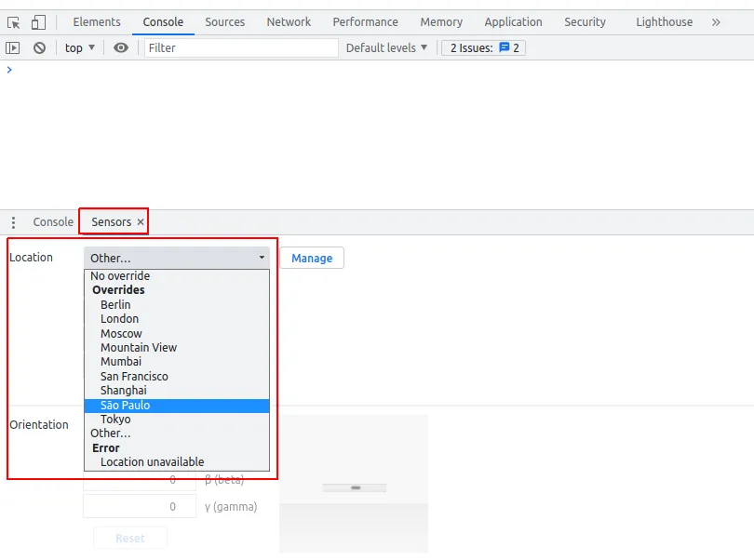Switch to drawer Console tab

(53, 222)
